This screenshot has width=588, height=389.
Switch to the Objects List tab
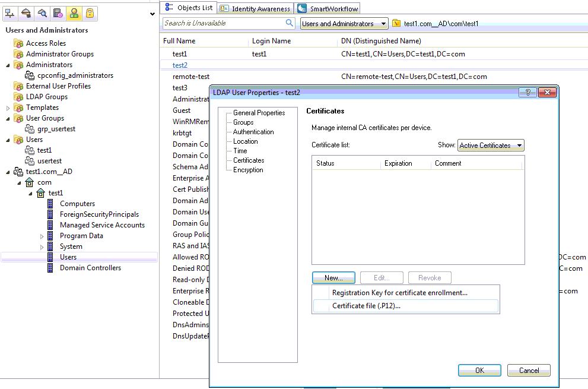[x=189, y=8]
